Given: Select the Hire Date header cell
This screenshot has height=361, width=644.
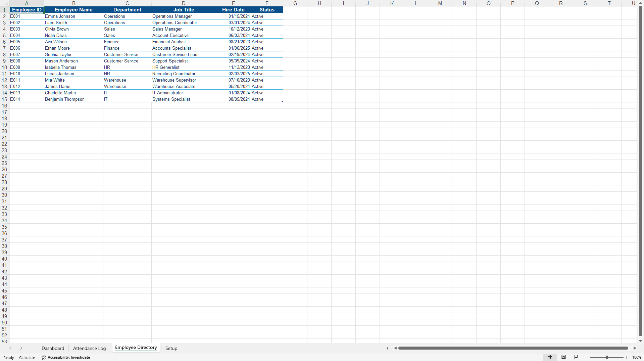Looking at the screenshot, I should pyautogui.click(x=233, y=10).
